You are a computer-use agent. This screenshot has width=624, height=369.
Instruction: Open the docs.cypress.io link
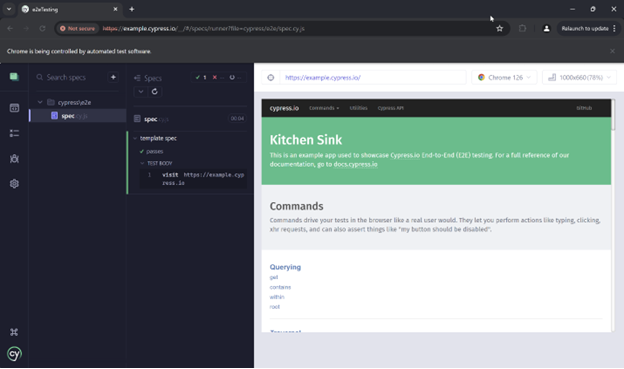pyautogui.click(x=355, y=164)
